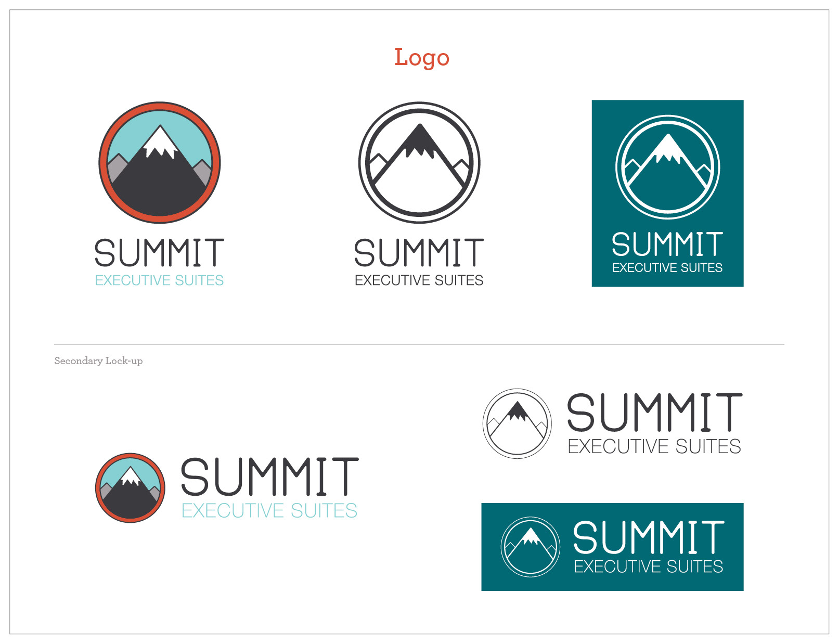Screen dimensions: 839x644
Task: Select the white emblem in teal banner
Action: pos(531,547)
